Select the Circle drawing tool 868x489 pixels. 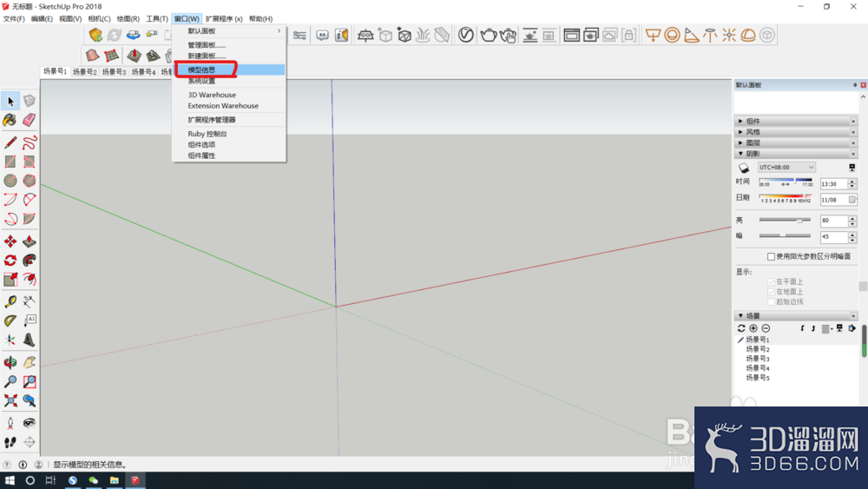click(10, 180)
